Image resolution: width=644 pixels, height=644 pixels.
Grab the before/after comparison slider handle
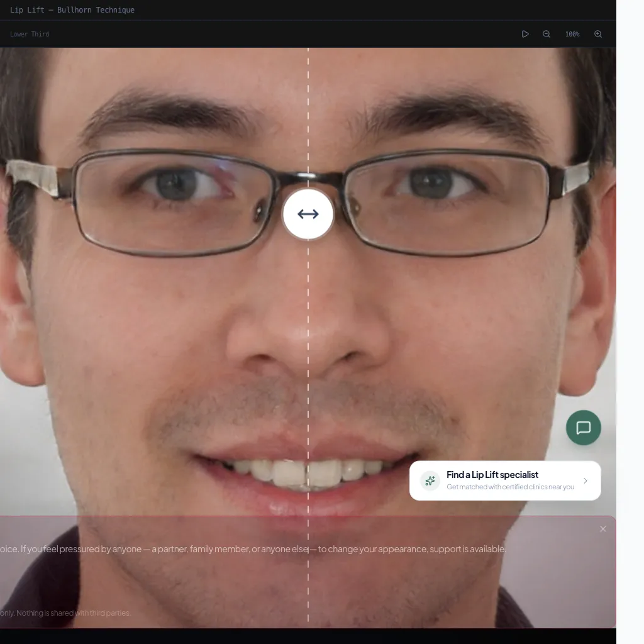tap(308, 214)
